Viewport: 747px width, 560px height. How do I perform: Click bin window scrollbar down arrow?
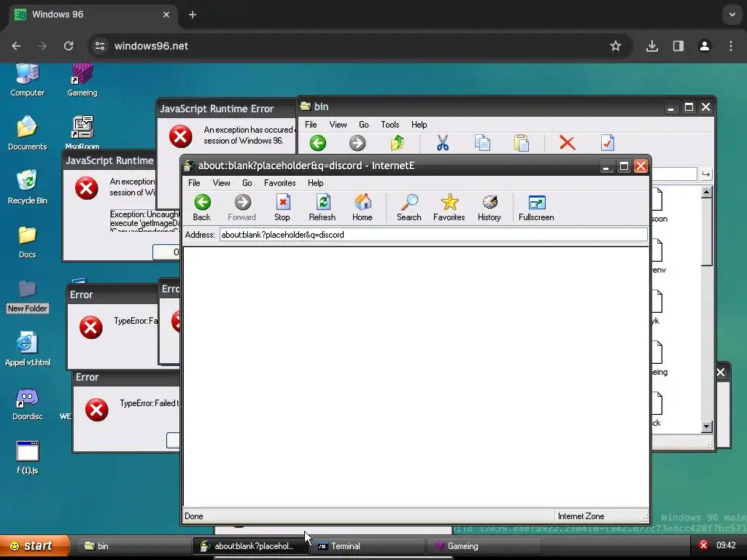point(707,426)
